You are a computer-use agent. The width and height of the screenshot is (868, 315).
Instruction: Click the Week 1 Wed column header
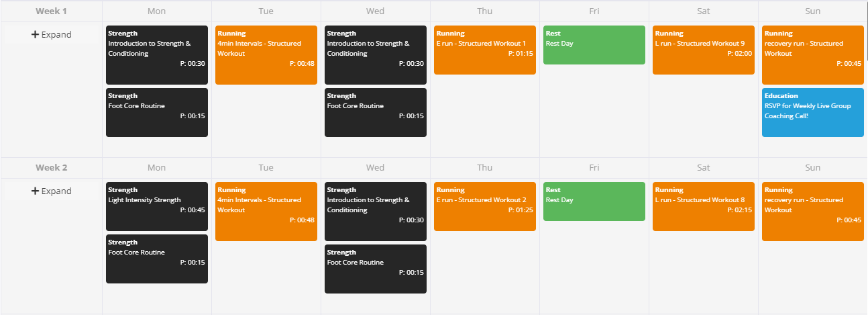pyautogui.click(x=376, y=11)
